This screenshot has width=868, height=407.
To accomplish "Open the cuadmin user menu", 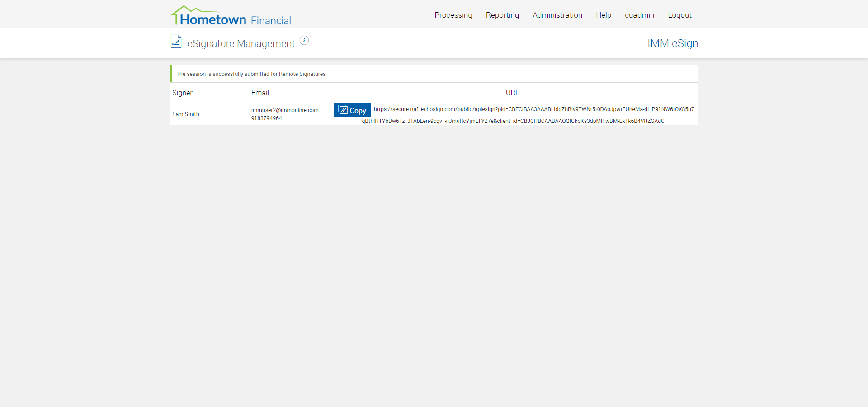I will tap(639, 15).
